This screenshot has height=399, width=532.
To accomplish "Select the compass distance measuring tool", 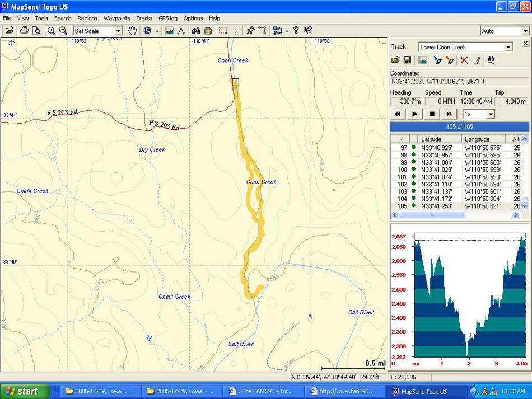I will coord(181,31).
